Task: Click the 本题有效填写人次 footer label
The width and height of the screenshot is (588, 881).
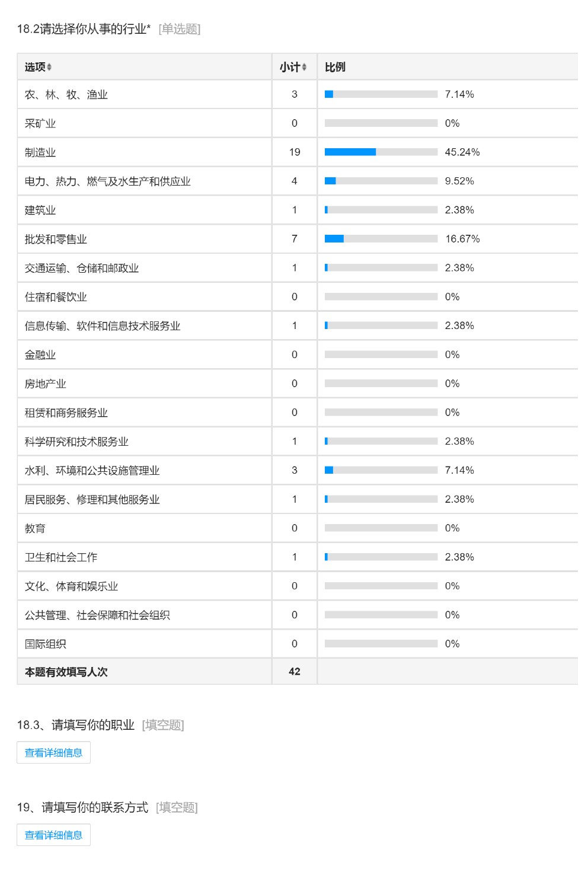Action: [66, 672]
